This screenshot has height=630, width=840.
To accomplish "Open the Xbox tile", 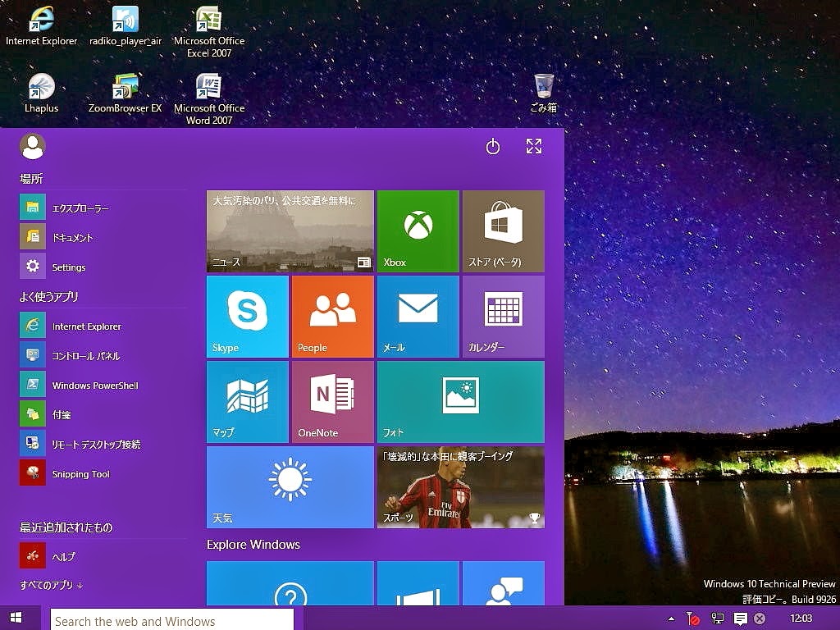I will pos(418,231).
